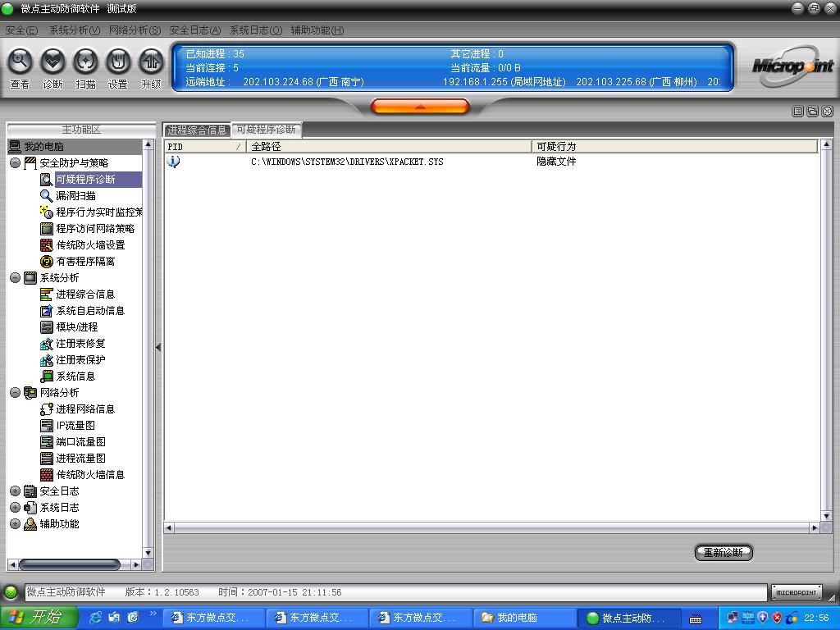Click the sidebar scroll-up arrow
The image size is (840, 630).
(148, 144)
